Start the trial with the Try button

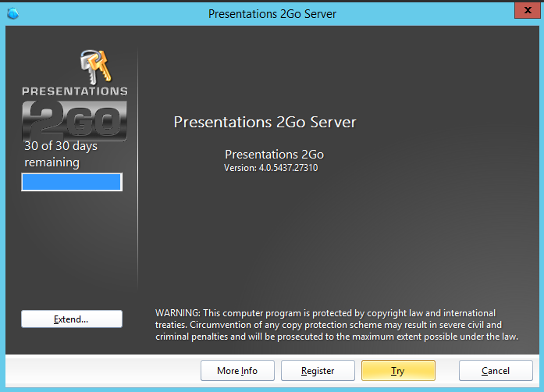click(398, 371)
